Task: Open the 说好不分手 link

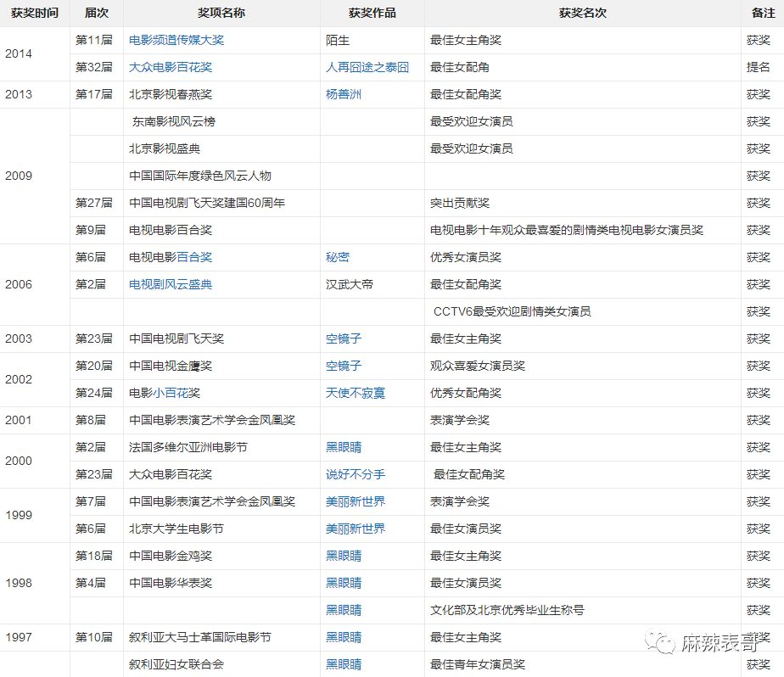Action: click(x=356, y=474)
